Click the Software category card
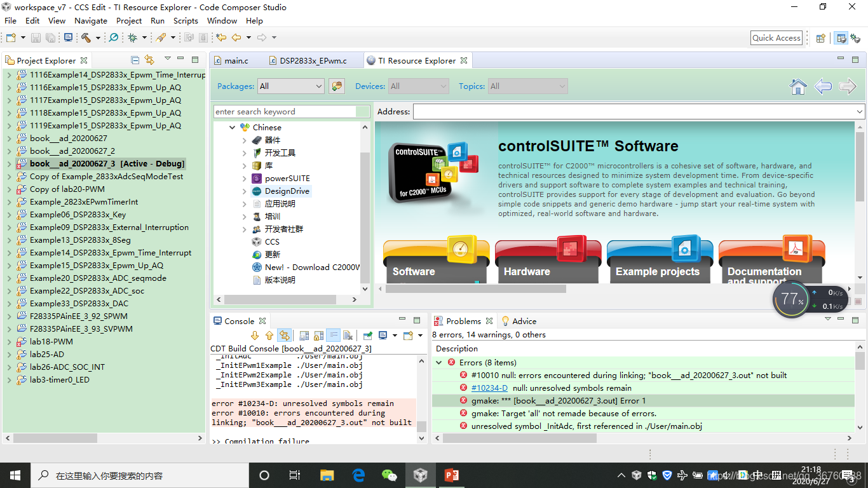The image size is (868, 488). click(435, 261)
